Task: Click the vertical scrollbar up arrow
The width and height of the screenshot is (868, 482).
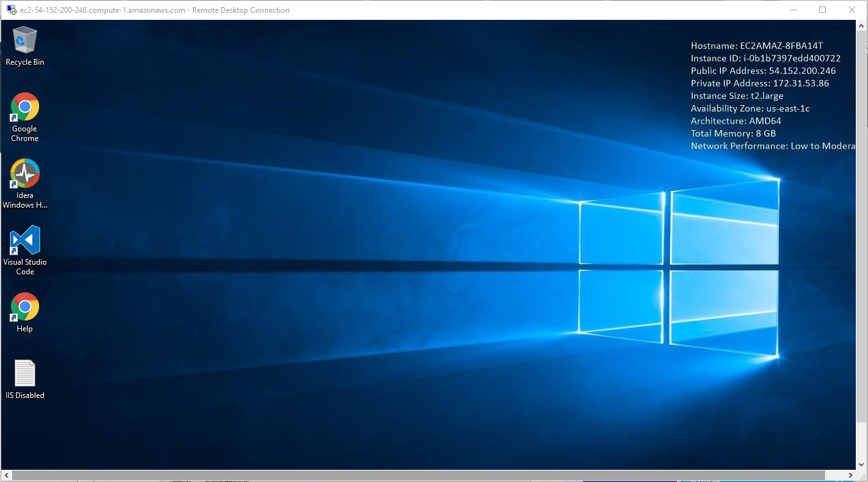Action: [x=862, y=26]
